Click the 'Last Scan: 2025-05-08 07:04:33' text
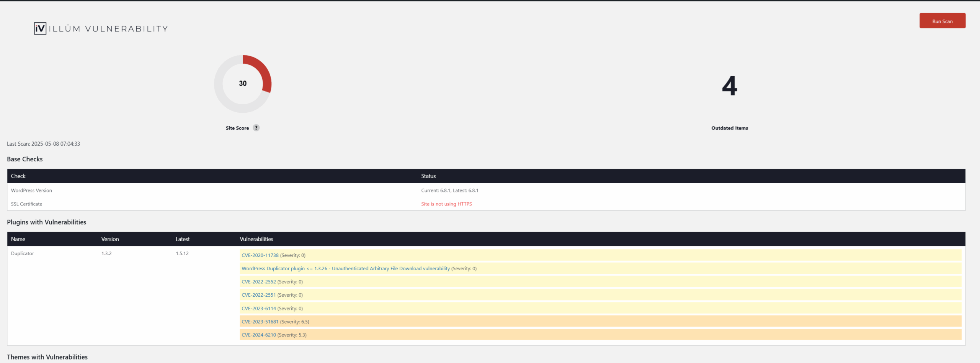This screenshot has height=363, width=980. click(x=43, y=144)
